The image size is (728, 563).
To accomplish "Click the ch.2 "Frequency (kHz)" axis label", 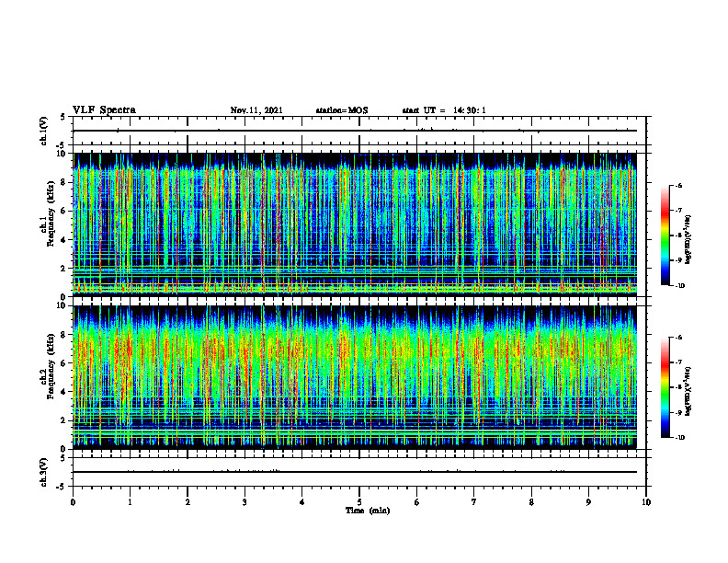I will click(x=51, y=366).
